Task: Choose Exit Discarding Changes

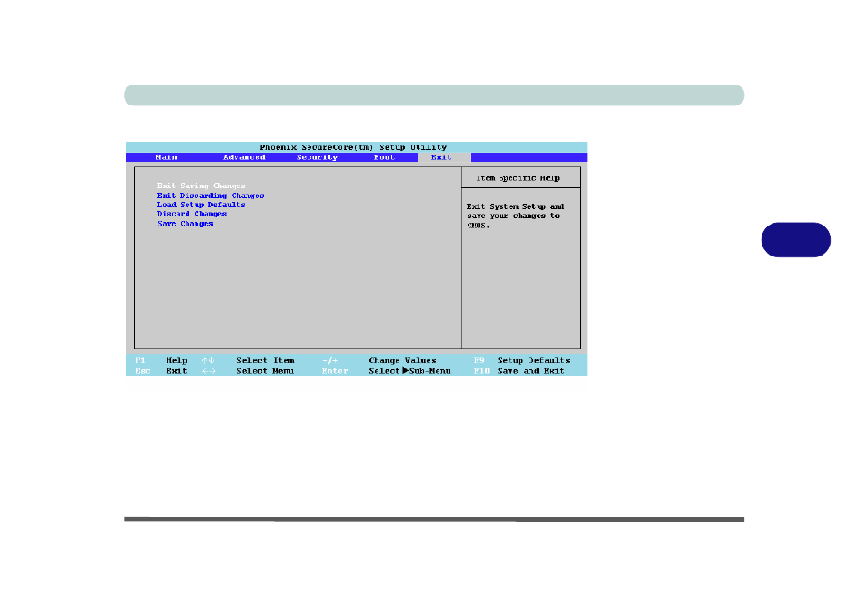Action: 210,196
